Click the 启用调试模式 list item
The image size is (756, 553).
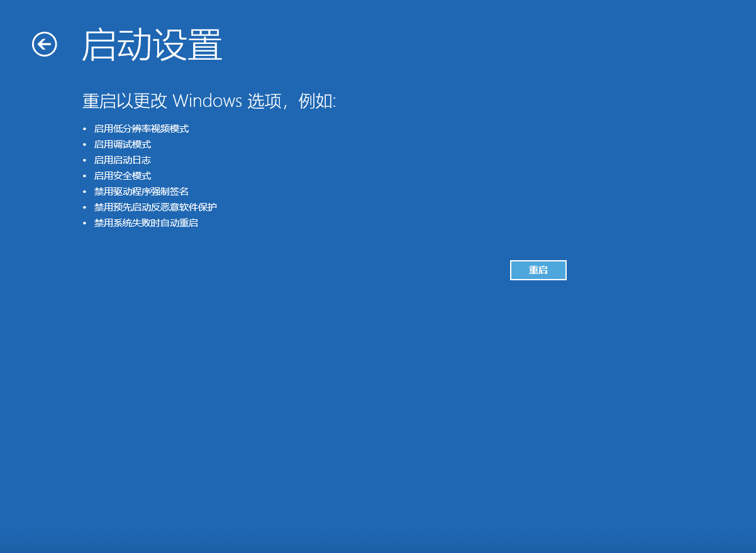123,145
